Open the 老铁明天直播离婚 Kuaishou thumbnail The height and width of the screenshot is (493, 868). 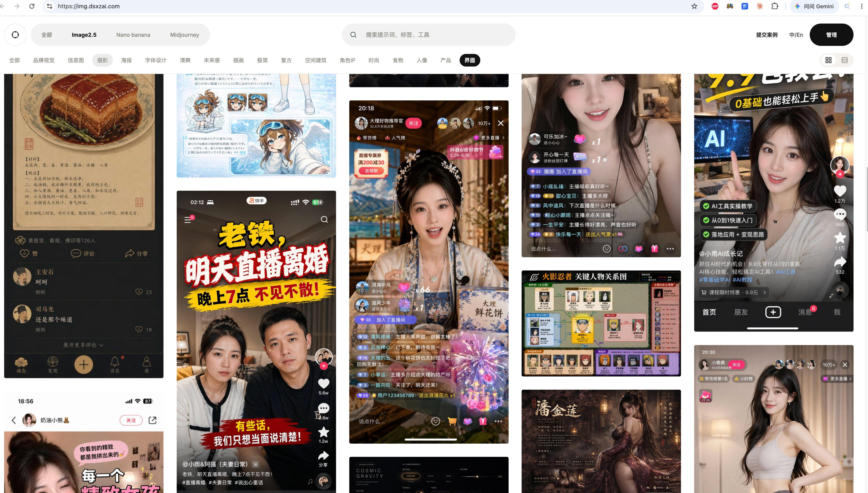click(256, 342)
